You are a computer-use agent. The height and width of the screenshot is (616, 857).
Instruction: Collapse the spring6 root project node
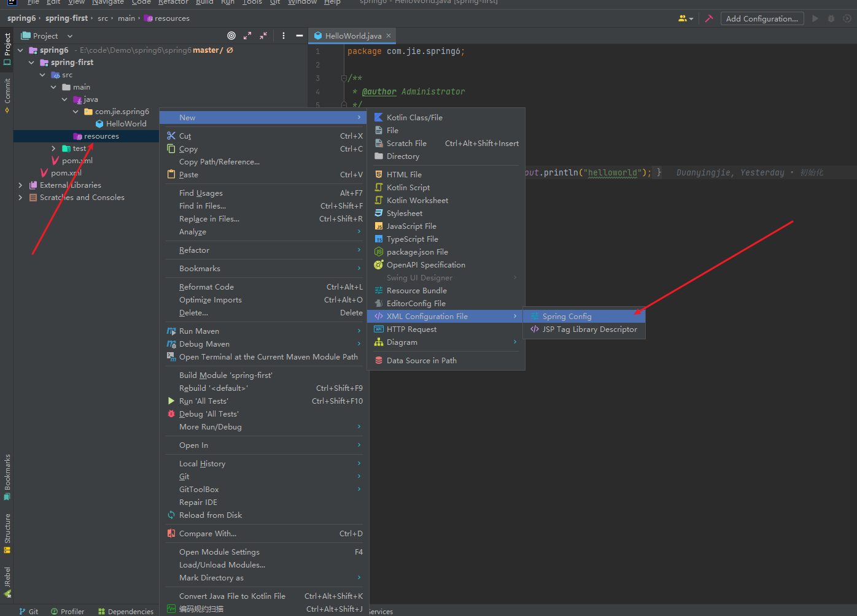pyautogui.click(x=20, y=50)
